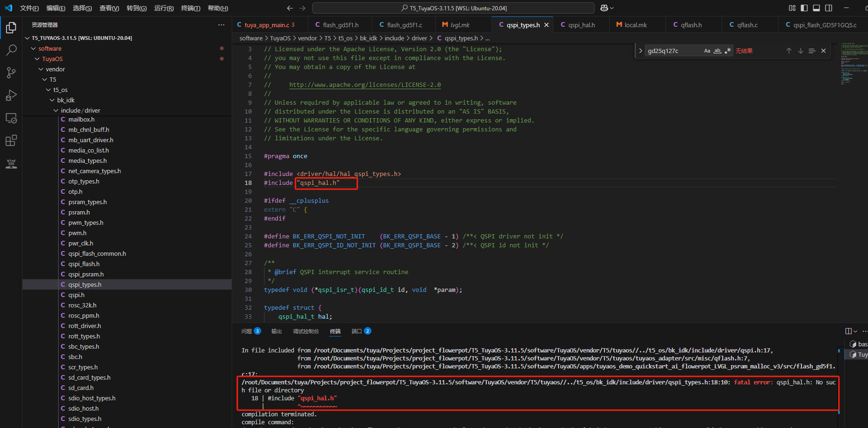This screenshot has width=868, height=428.
Task: Split the terminal panel
Action: 848,331
